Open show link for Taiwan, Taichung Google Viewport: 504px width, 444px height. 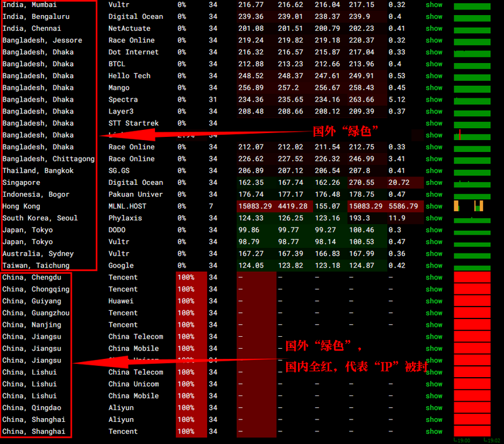tap(433, 266)
